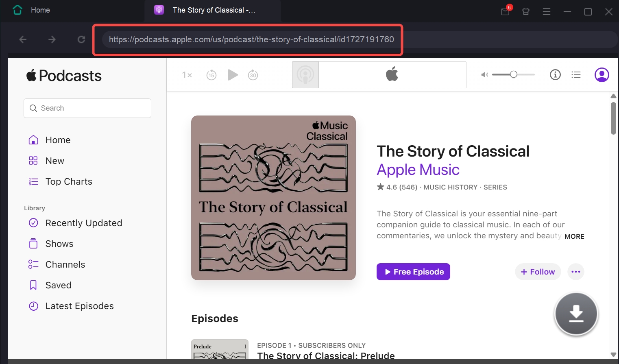Open the episode info icon

point(555,74)
